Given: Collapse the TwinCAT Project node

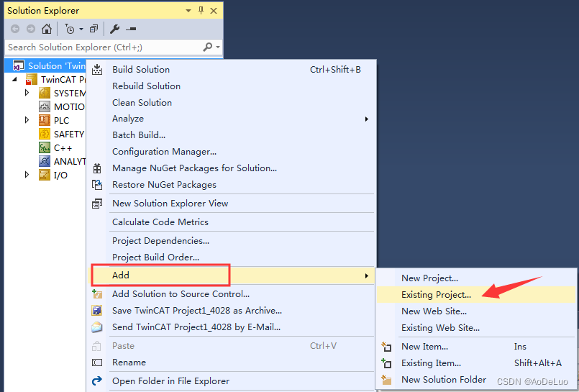Looking at the screenshot, I should pyautogui.click(x=14, y=79).
